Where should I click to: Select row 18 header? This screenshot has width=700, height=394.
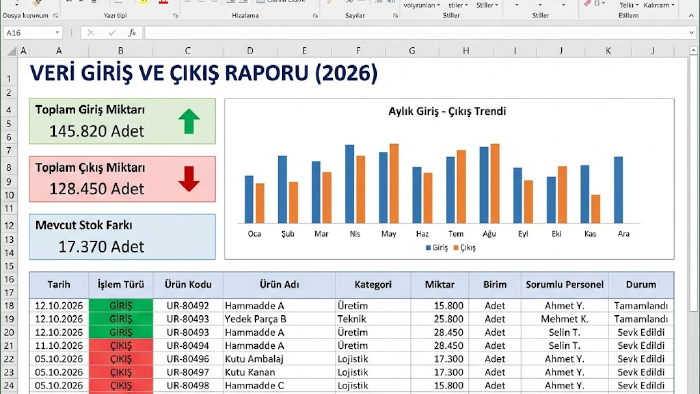[9, 306]
